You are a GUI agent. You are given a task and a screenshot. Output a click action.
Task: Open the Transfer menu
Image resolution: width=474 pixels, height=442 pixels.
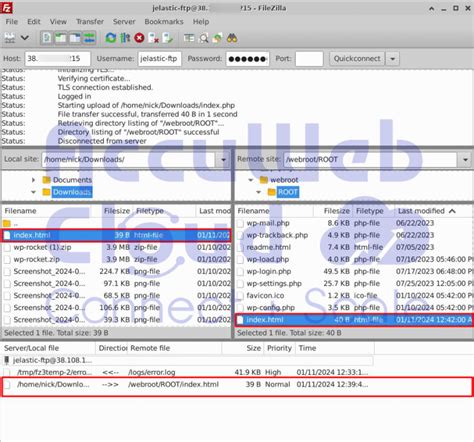click(90, 22)
